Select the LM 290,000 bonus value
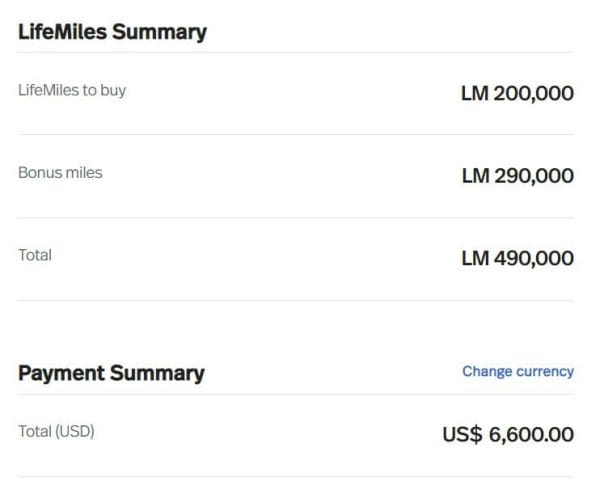The image size is (600, 486). coord(517,176)
